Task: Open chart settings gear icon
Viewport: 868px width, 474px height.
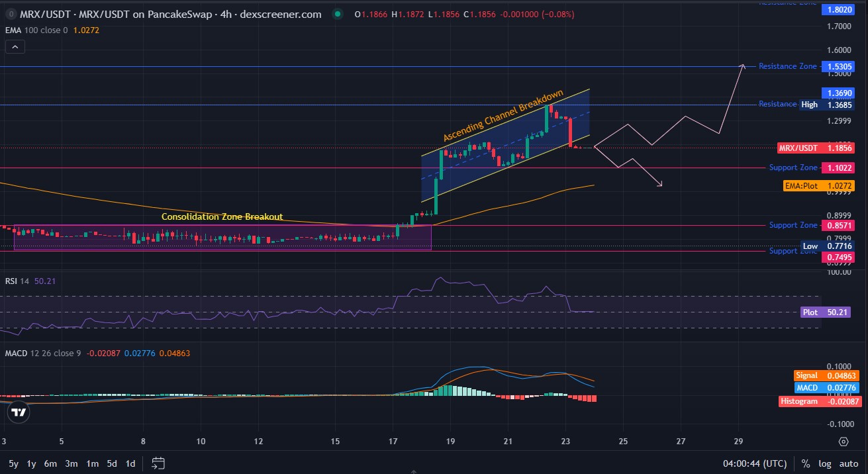Action: coord(844,442)
